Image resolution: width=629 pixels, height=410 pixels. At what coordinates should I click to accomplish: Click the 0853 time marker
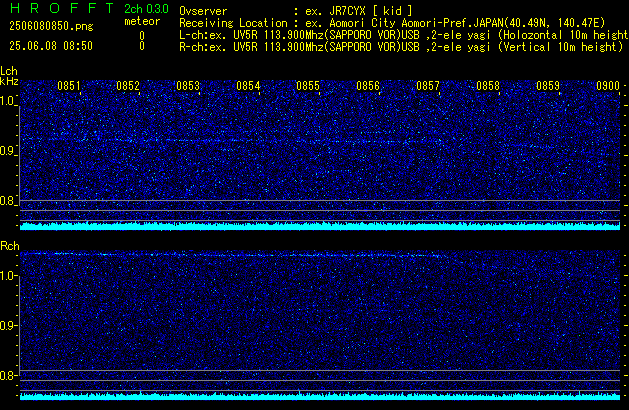188,86
